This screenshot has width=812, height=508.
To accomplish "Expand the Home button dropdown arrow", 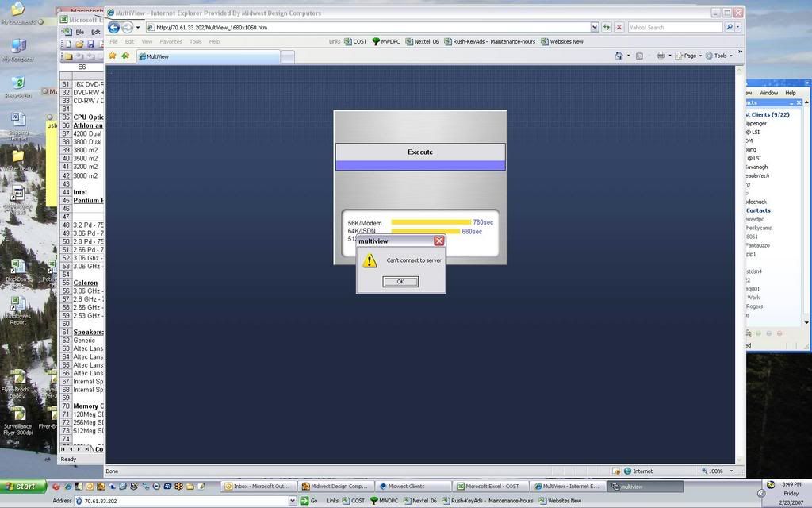I will (x=629, y=56).
